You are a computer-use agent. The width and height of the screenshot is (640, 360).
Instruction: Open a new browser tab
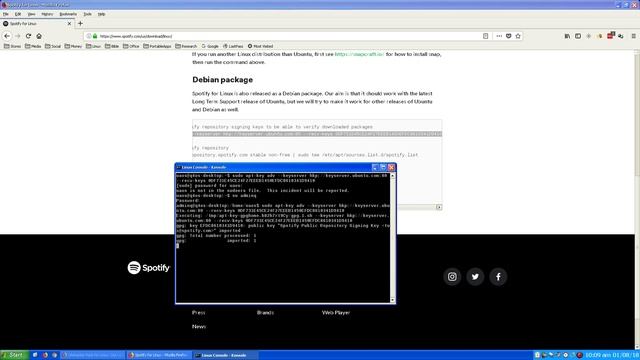[x=80, y=24]
